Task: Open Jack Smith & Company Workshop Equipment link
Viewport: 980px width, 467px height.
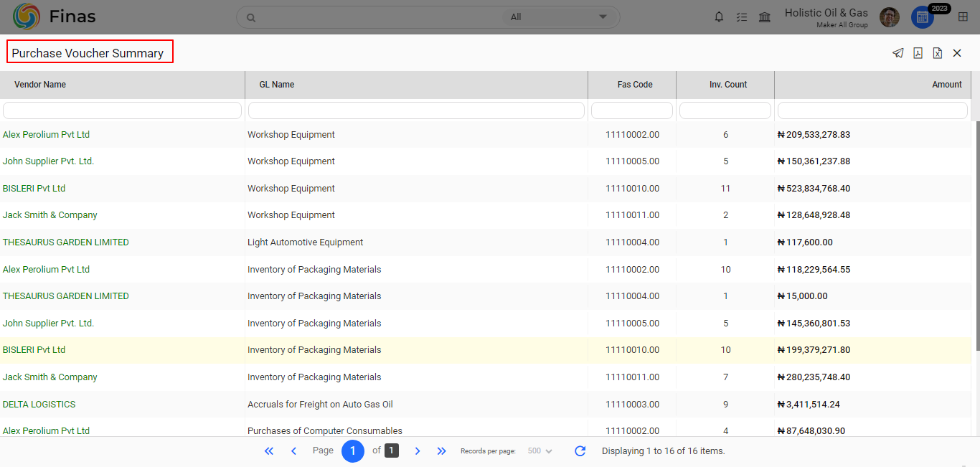Action: pos(50,215)
